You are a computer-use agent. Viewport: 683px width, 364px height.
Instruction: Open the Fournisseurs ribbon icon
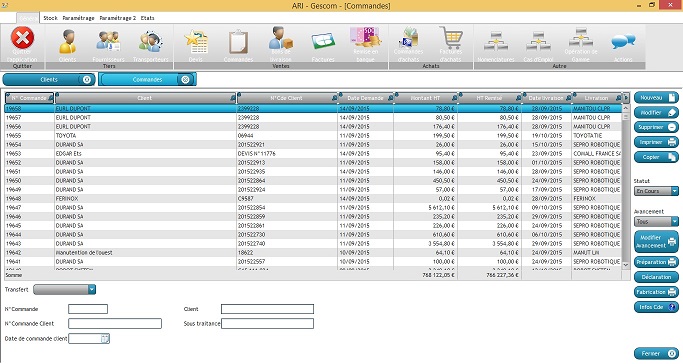(x=108, y=42)
